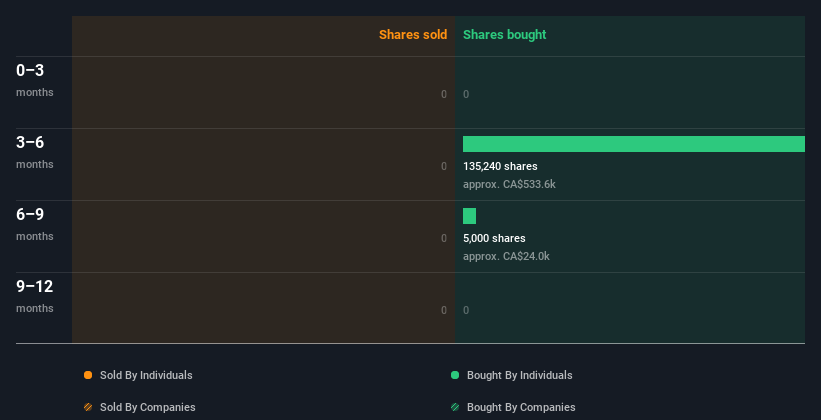Screen dimensions: 821x420
Task: Click the striped Sold By Companies legend icon
Action: tap(88, 407)
